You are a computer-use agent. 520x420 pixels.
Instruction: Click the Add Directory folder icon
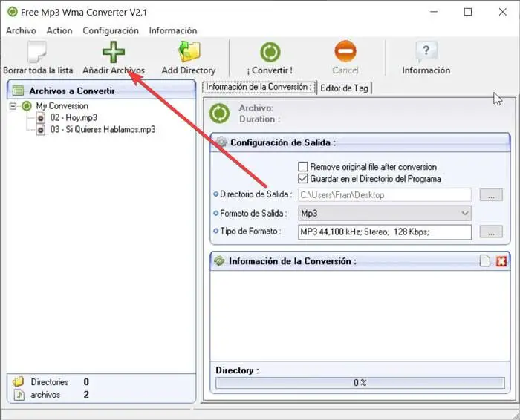point(189,52)
